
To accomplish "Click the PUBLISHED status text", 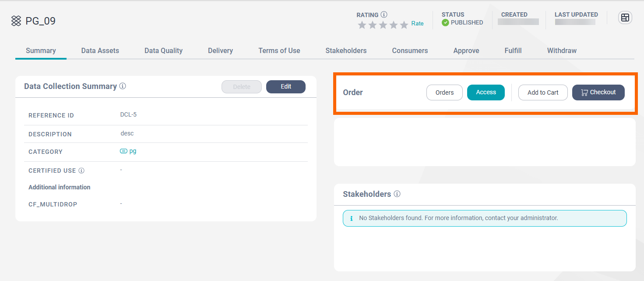I will pos(467,23).
